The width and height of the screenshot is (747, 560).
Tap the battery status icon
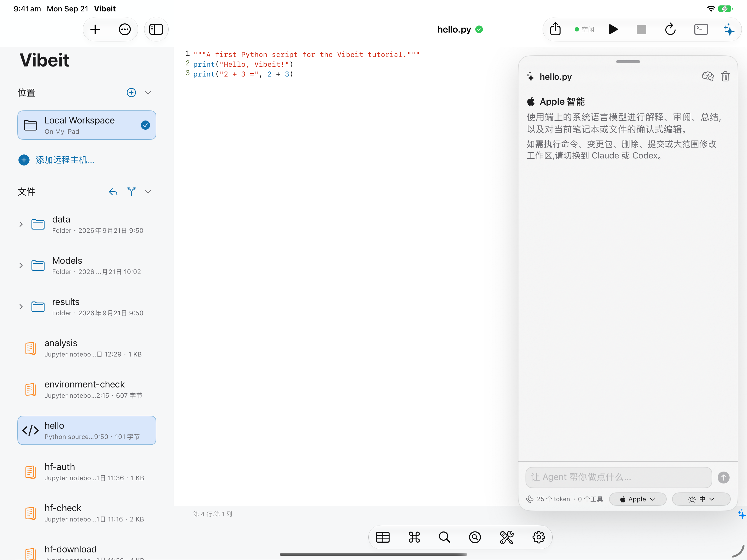point(725,8)
